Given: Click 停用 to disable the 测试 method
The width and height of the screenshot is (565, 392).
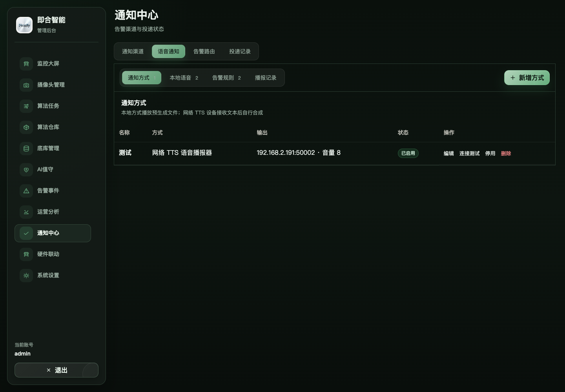Looking at the screenshot, I should pos(490,153).
